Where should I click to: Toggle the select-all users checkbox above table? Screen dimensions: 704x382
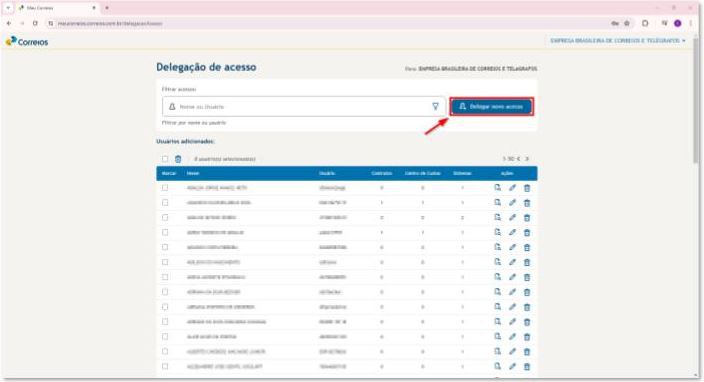(x=165, y=159)
